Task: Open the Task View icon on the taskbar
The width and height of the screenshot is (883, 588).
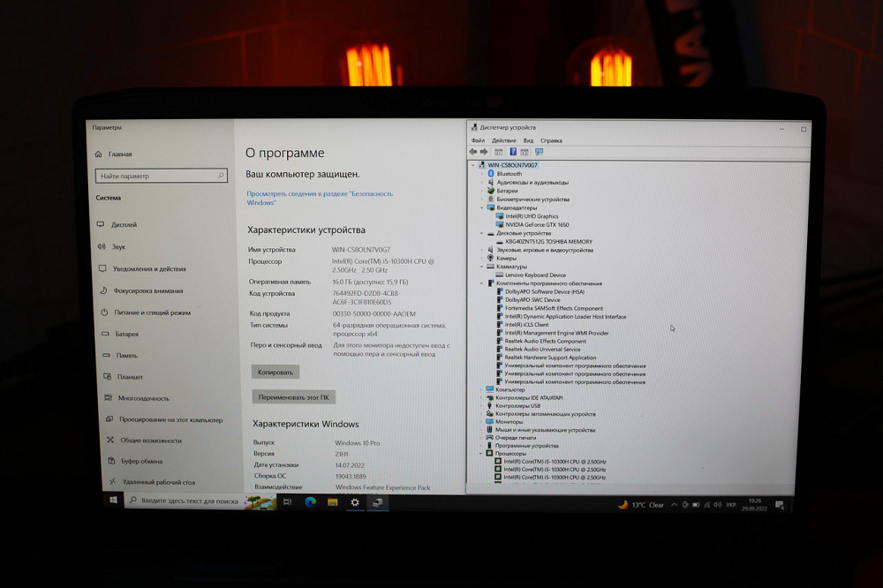Action: pos(287,503)
